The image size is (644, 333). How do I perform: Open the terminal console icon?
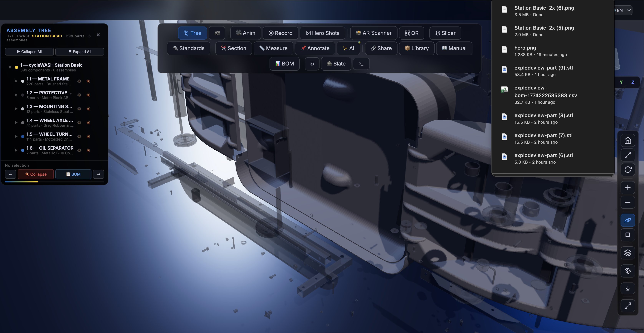tap(361, 64)
